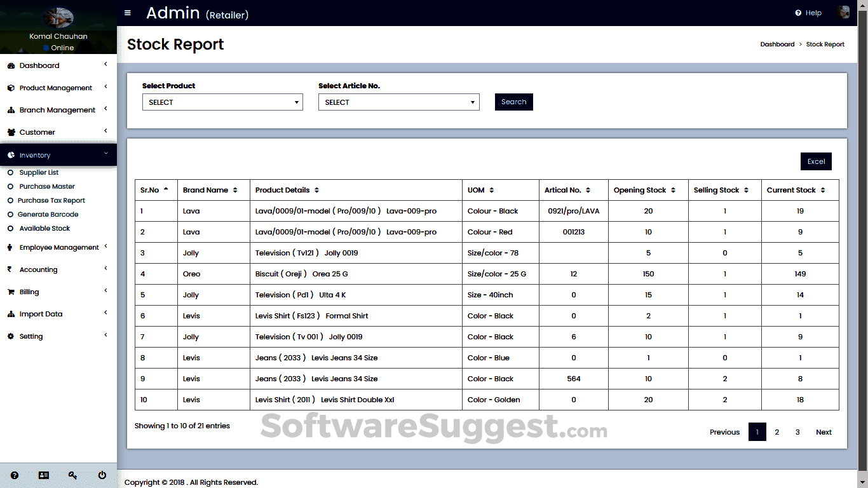This screenshot has height=488, width=868.
Task: Click the Accounting rupee icon
Action: tap(11, 269)
